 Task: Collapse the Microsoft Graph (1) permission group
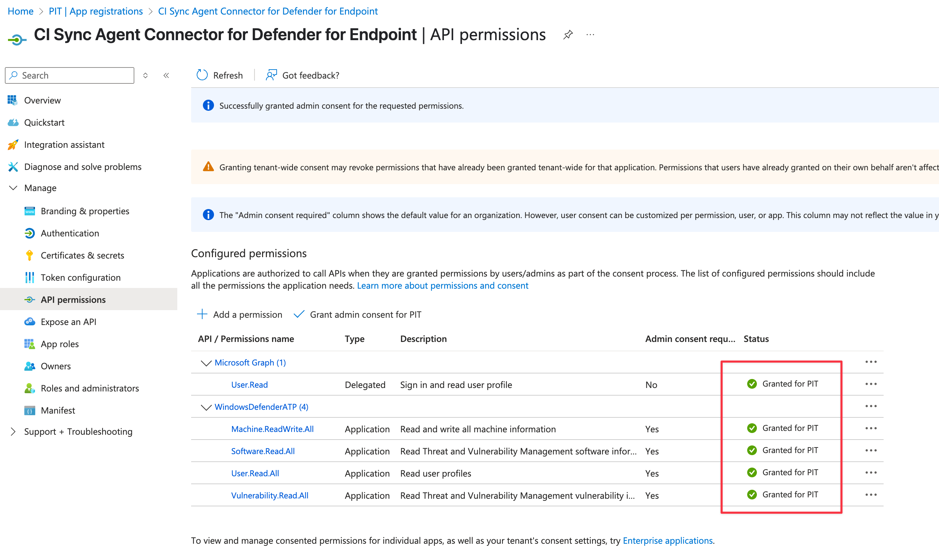(x=206, y=363)
